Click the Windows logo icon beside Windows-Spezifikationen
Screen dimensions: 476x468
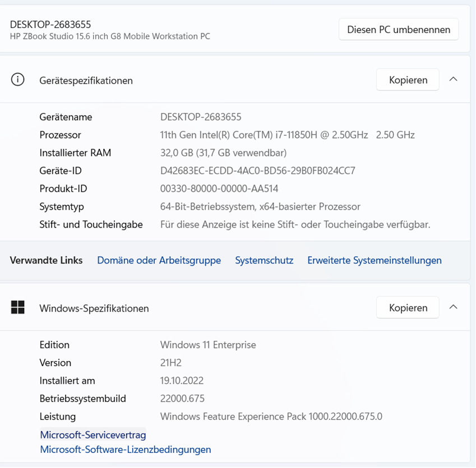coord(18,308)
